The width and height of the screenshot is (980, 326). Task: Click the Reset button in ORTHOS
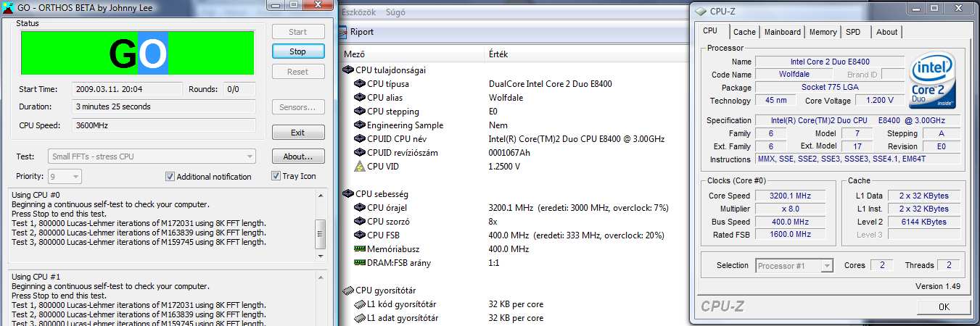(298, 72)
